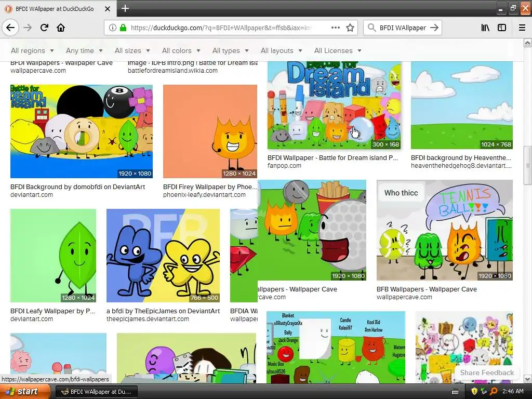Click the security shield tray icon

tap(474, 392)
